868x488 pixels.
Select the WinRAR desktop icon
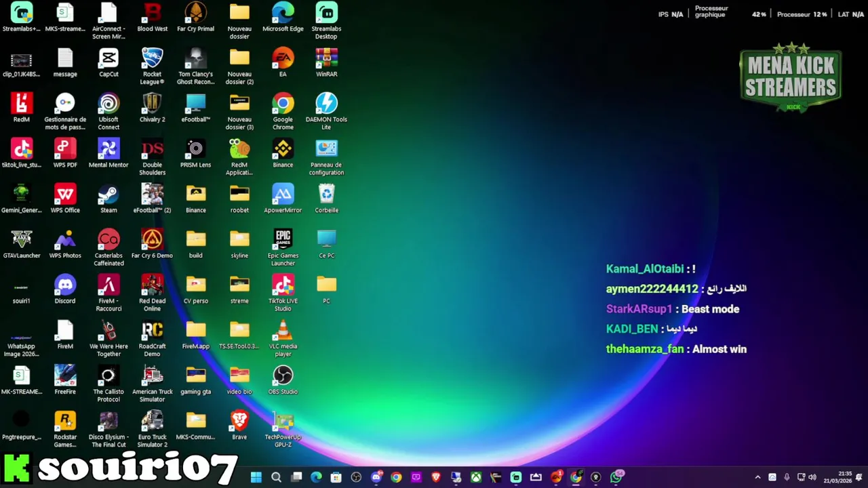coord(326,63)
